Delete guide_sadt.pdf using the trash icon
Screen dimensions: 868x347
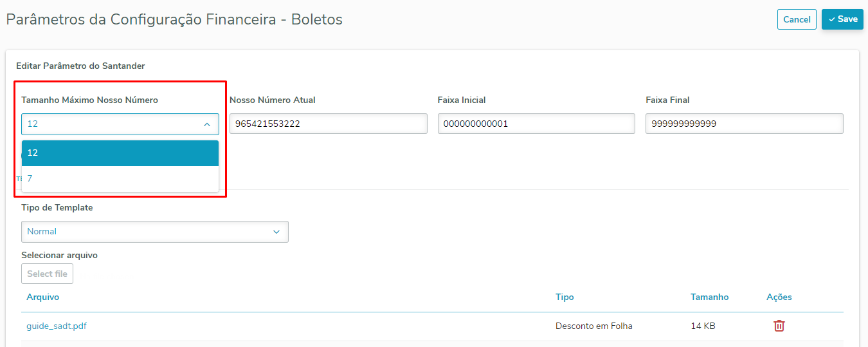click(x=779, y=326)
